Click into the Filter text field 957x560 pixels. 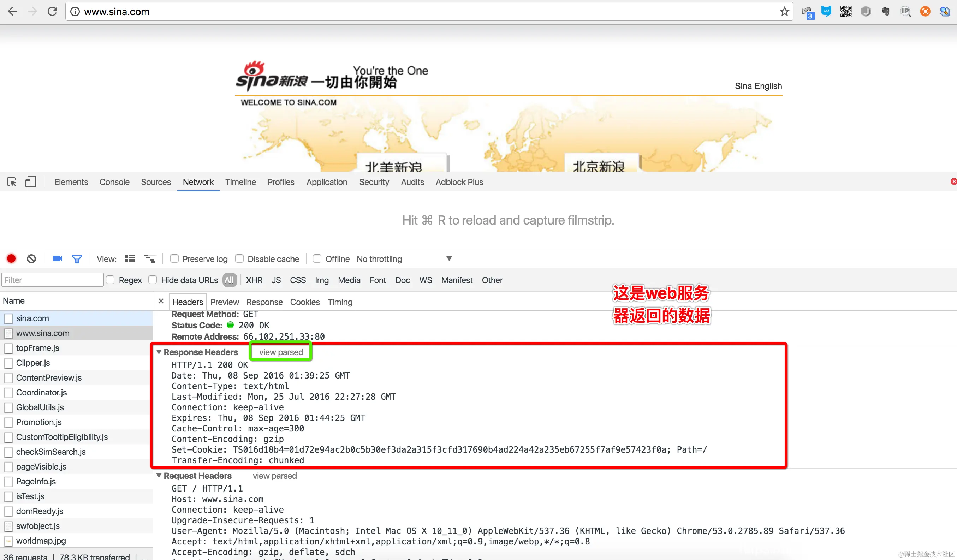[52, 280]
